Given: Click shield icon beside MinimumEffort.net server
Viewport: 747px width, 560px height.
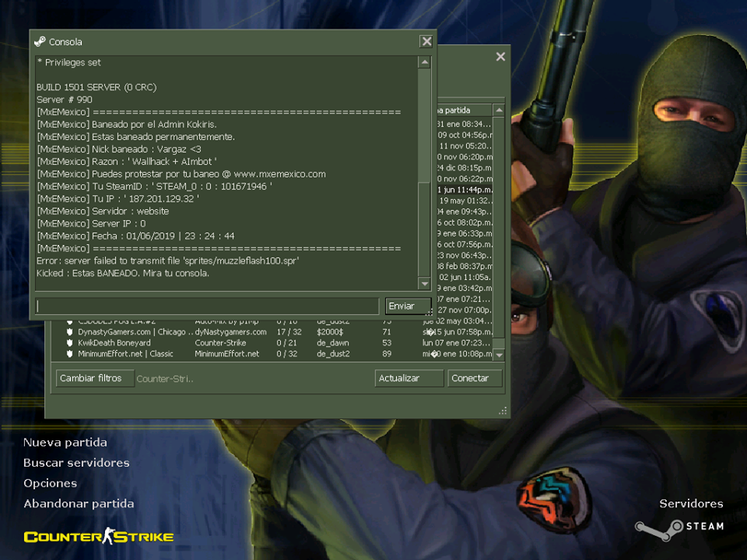Looking at the screenshot, I should point(69,354).
